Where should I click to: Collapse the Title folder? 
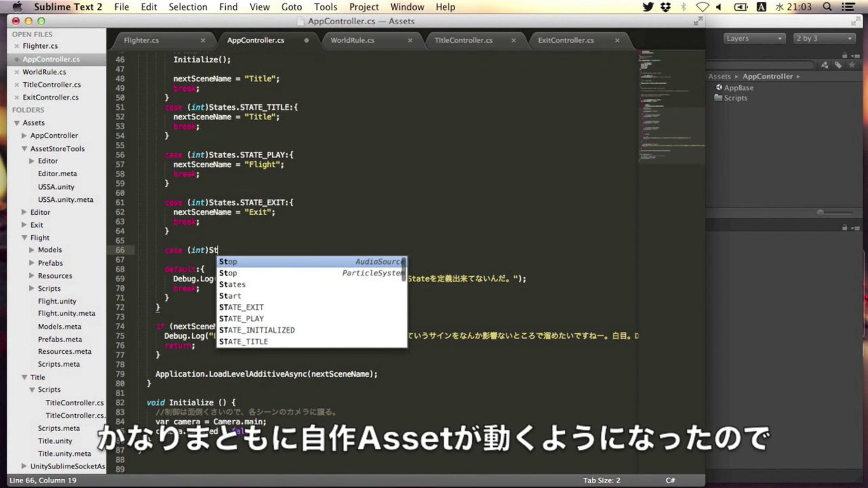pyautogui.click(x=24, y=377)
